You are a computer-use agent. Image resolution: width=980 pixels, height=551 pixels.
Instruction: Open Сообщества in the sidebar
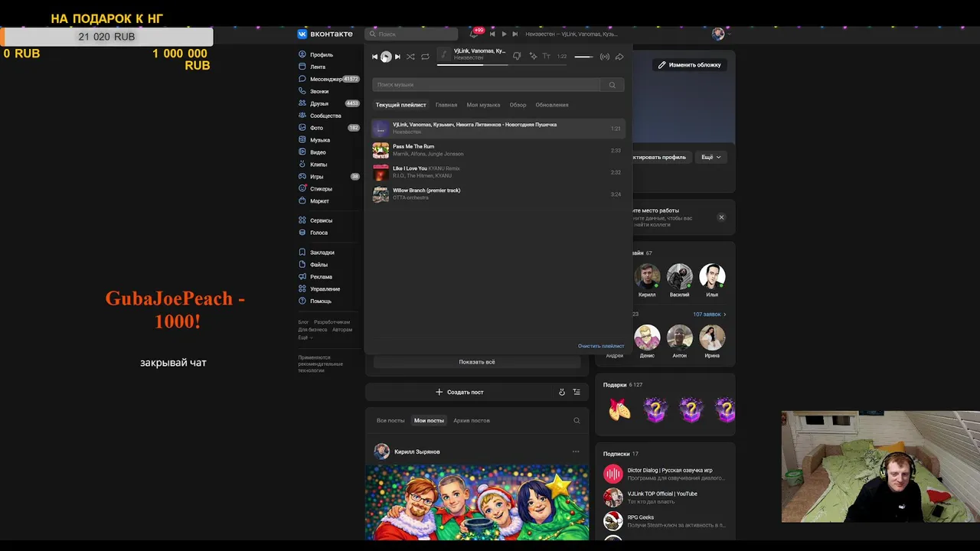[x=320, y=116]
